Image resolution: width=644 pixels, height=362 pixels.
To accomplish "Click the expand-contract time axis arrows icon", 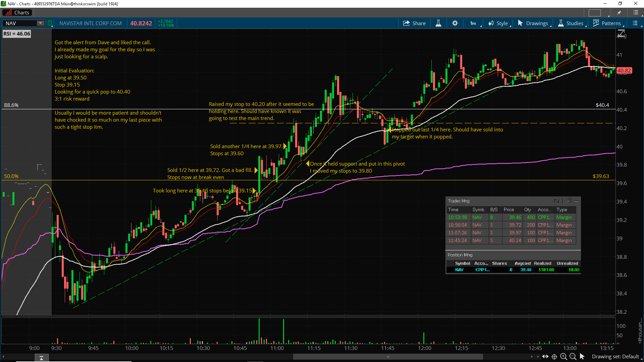I will (x=545, y=357).
